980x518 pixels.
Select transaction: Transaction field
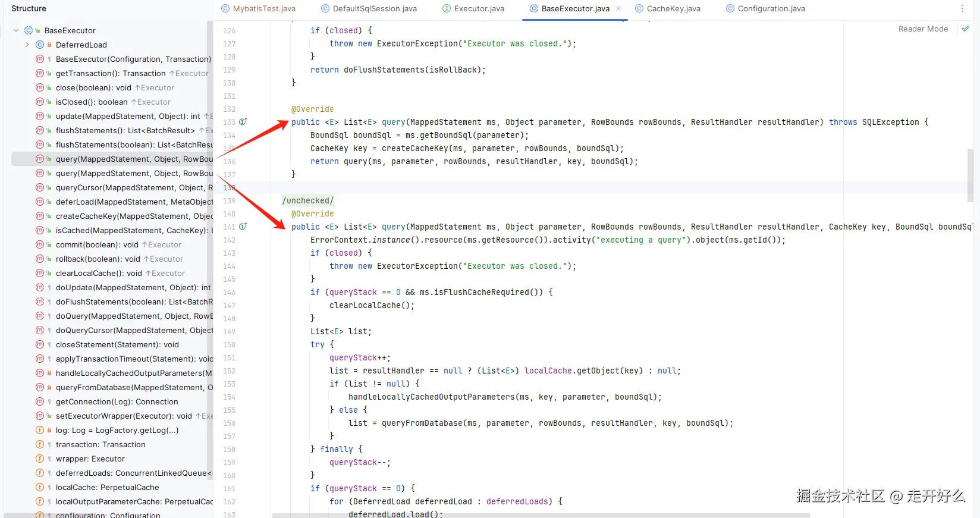pos(100,444)
